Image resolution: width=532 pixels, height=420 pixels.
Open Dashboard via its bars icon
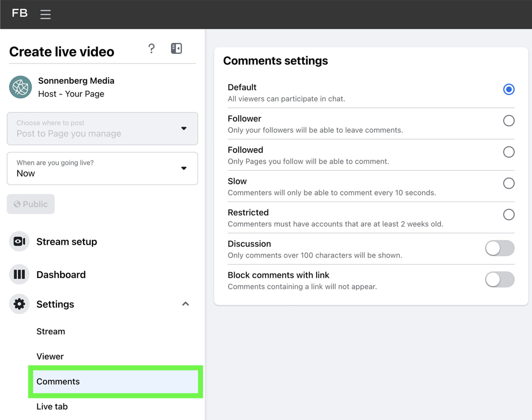tap(19, 274)
